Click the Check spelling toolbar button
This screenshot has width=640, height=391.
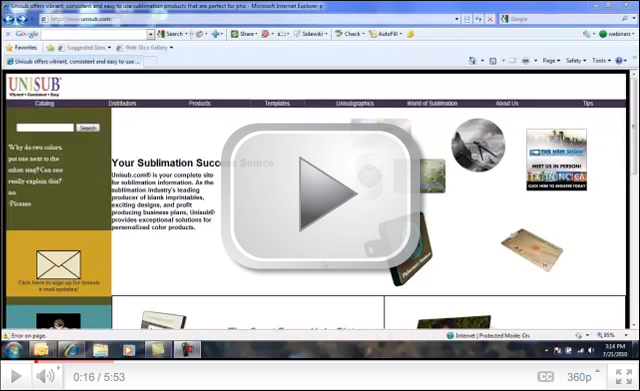[349, 34]
